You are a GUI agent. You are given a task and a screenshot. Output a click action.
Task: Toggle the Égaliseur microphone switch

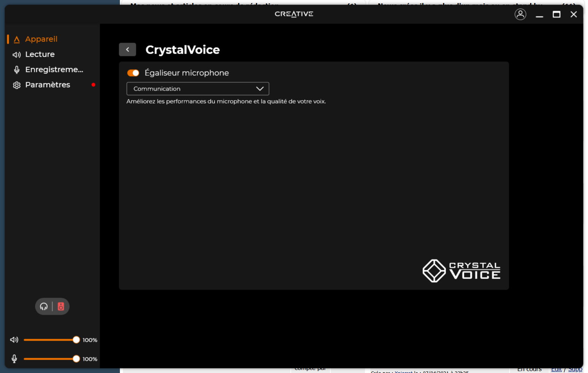(x=133, y=73)
